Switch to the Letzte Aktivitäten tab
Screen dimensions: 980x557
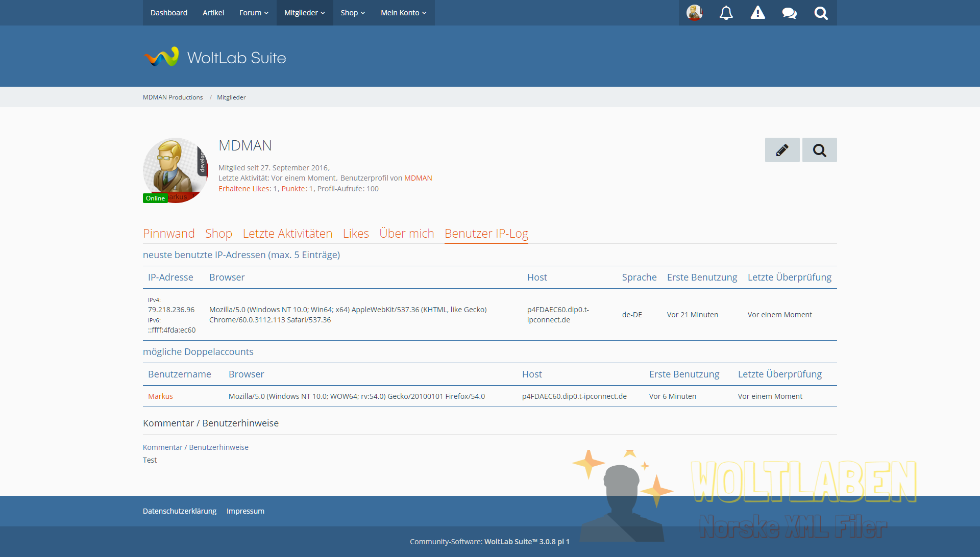(x=287, y=233)
